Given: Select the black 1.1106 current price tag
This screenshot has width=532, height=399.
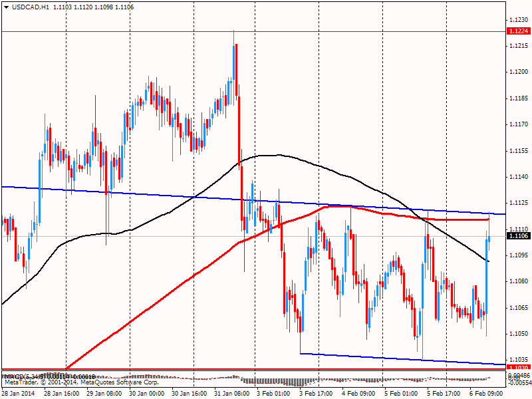Looking at the screenshot, I should coord(519,236).
